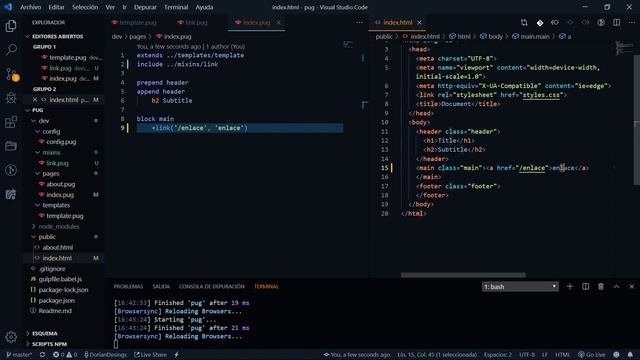Split the terminal panel

click(x=585, y=287)
